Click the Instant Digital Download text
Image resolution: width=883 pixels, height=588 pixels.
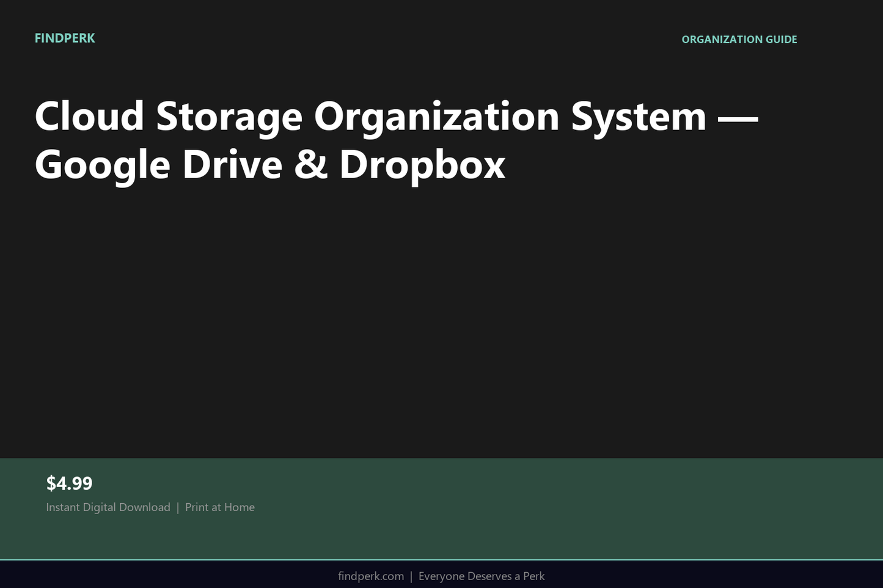[108, 507]
